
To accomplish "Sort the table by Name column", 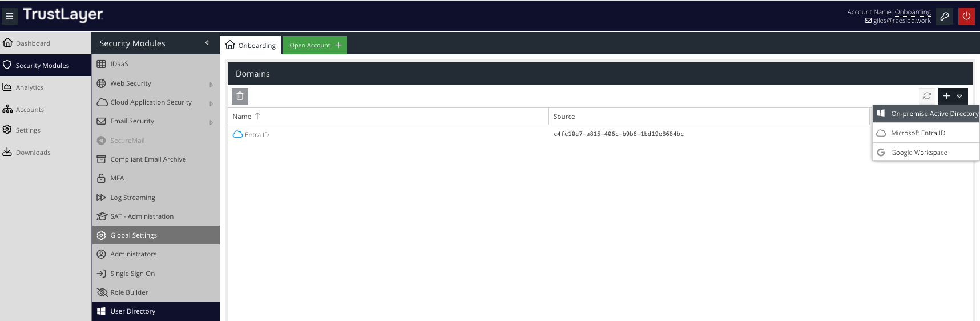I will pos(388,117).
